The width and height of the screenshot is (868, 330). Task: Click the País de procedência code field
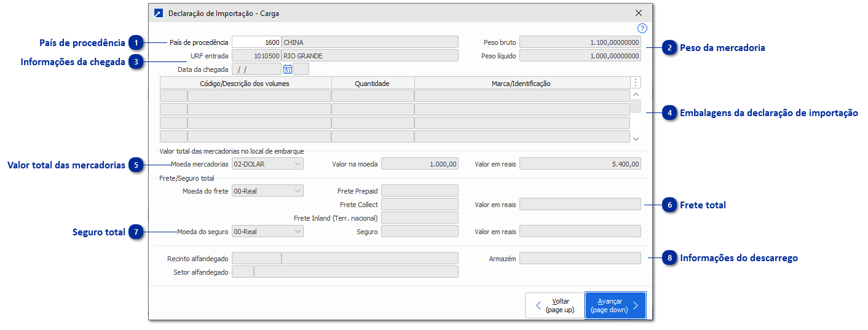pyautogui.click(x=256, y=42)
